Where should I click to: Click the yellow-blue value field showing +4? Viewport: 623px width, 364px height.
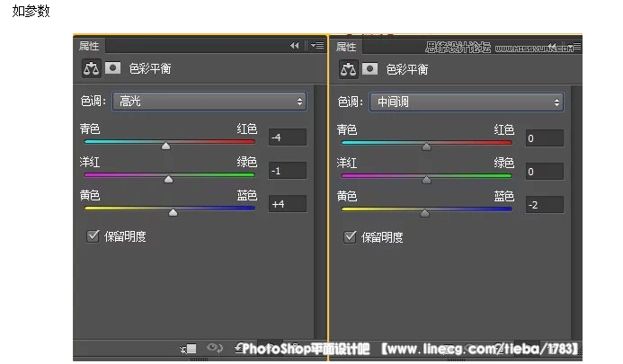point(288,204)
